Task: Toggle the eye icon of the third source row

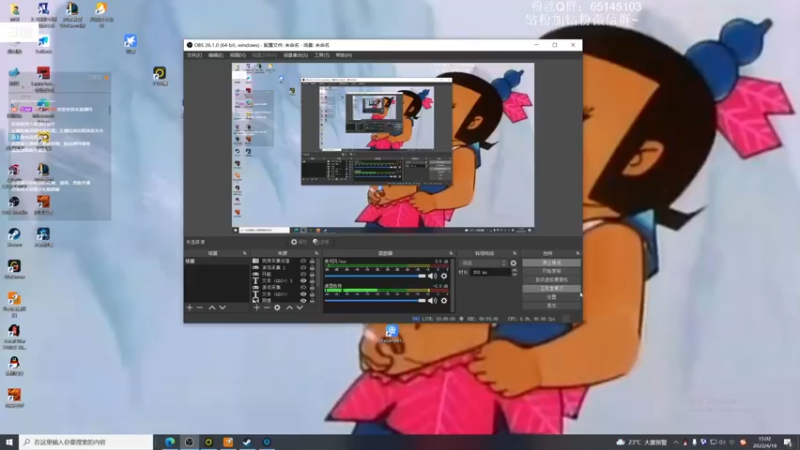Action: tap(303, 274)
